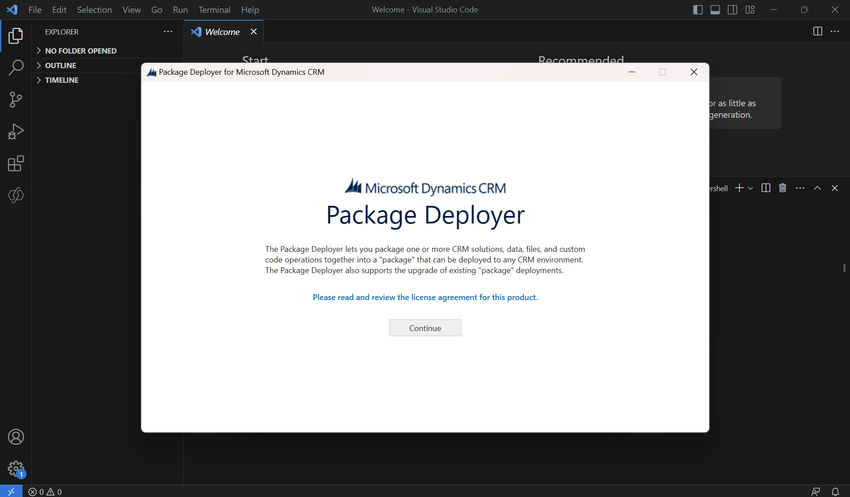Close the Welcome tab
850x497 pixels.
coord(253,31)
